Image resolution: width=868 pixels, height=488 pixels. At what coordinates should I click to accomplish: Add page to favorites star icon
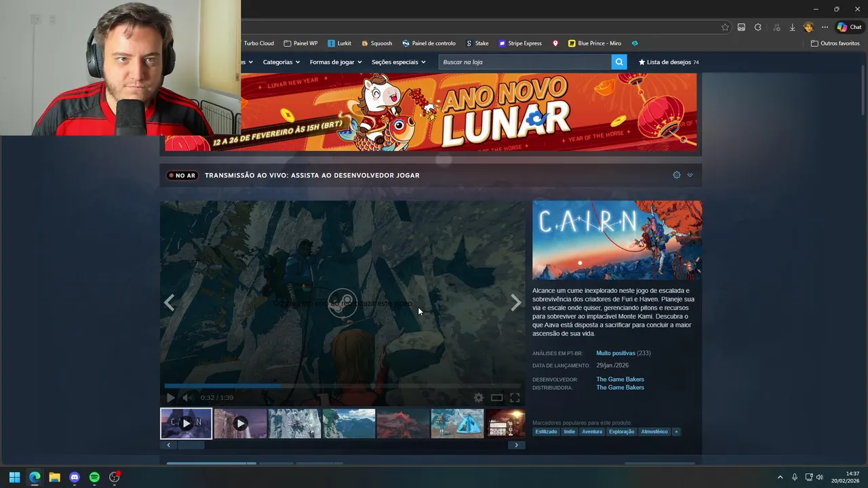point(725,27)
